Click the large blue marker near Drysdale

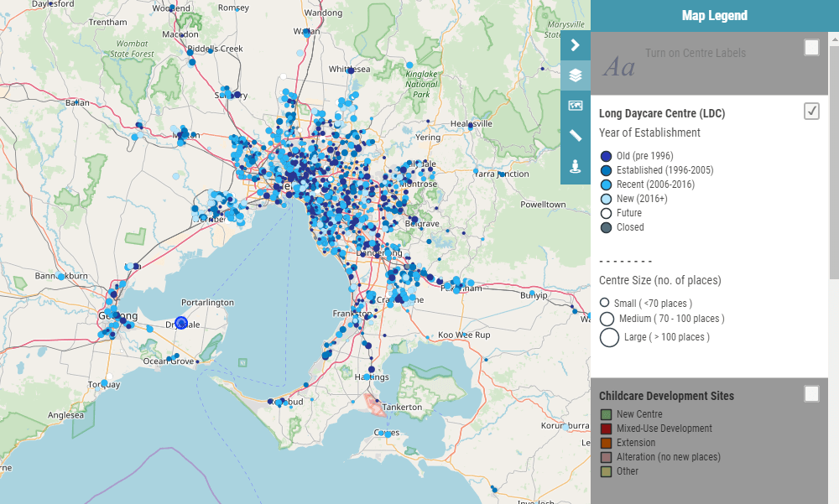pos(180,323)
